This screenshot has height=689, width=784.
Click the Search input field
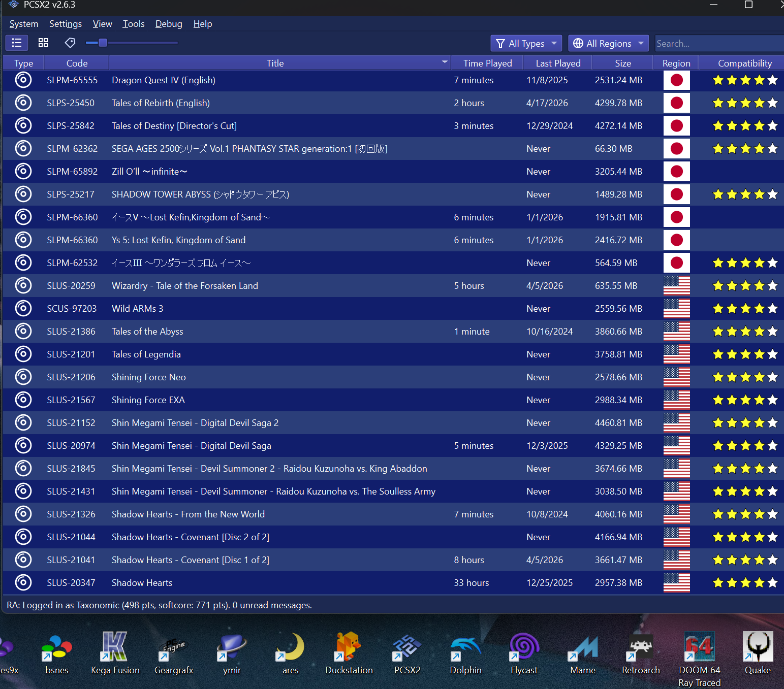[719, 44]
